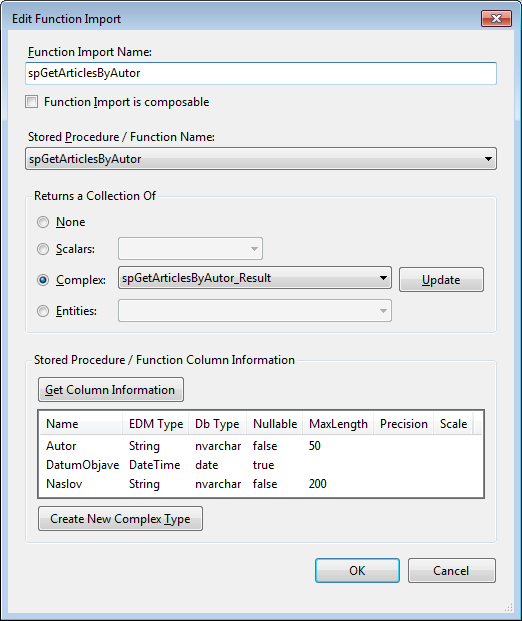
Task: Close the Edit Function Import dialog
Action: (496, 19)
